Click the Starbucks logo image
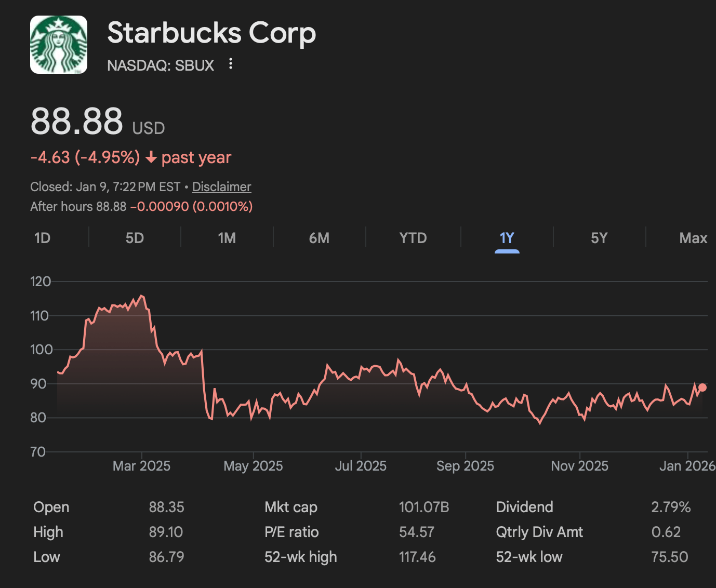The image size is (716, 588). 59,45
